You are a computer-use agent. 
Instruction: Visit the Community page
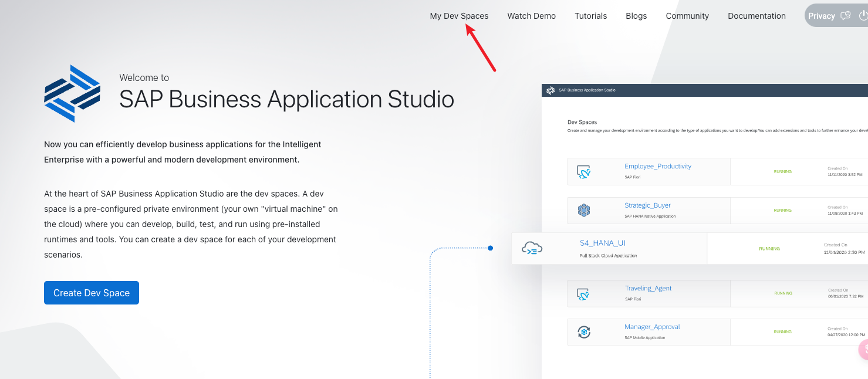[687, 16]
